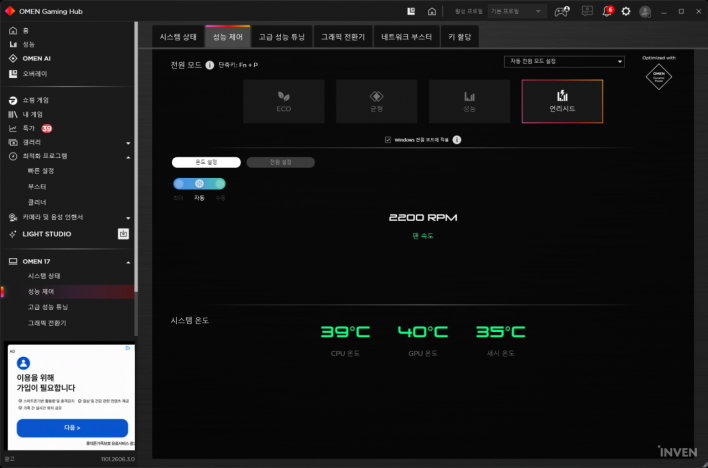Set fan mode to 최대
Screen dimensions: 708x468
point(179,184)
